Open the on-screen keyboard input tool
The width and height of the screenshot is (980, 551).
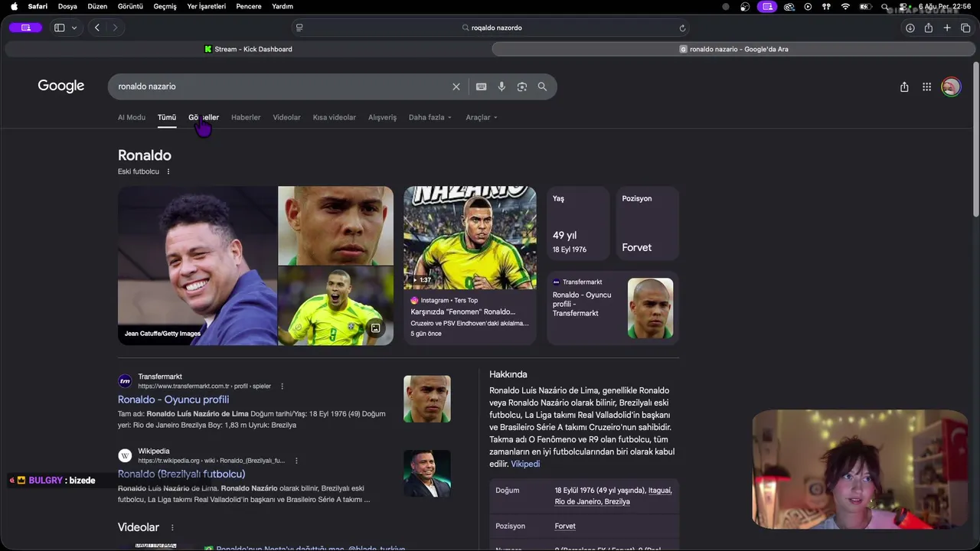click(481, 86)
